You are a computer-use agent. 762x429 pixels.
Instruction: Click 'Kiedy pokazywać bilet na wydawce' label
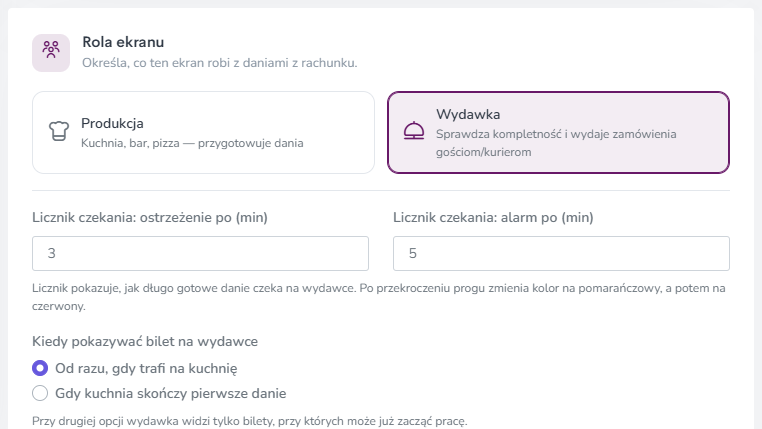[x=145, y=342]
